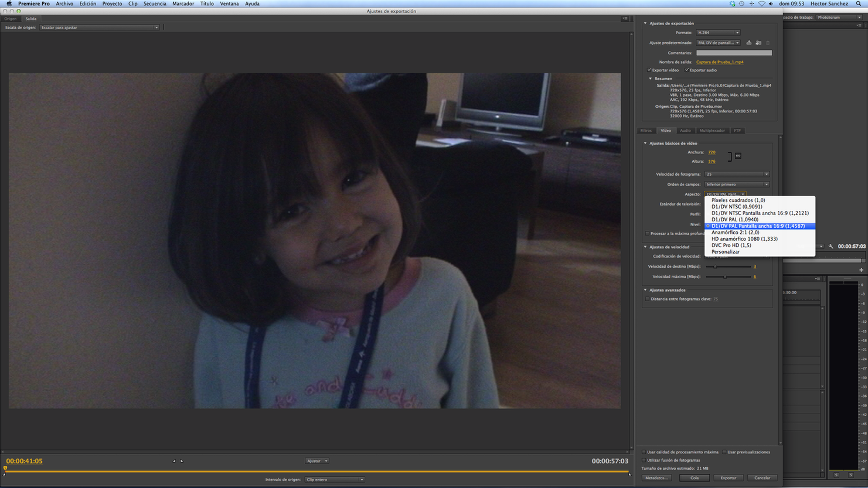Screen dimensions: 868x488
Task: Open the Marcador menu
Action: 183,4
